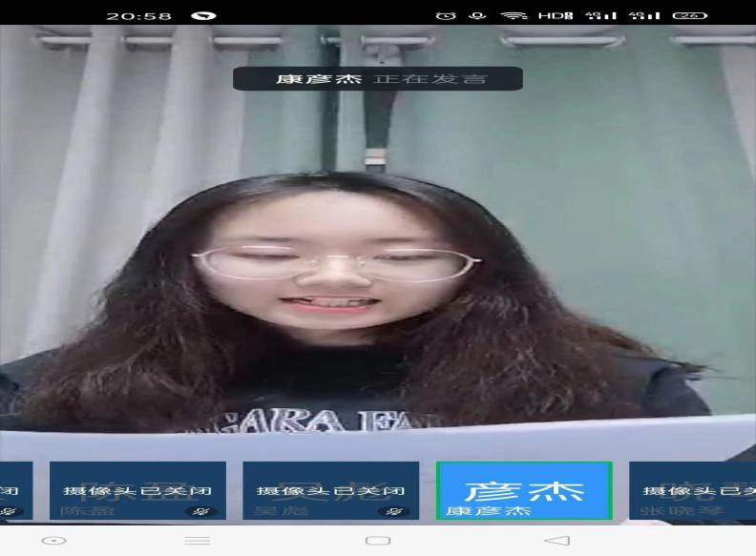Image resolution: width=756 pixels, height=556 pixels.
Task: Tap the muted mic icon on 吴彪's tile
Action: 394,511
